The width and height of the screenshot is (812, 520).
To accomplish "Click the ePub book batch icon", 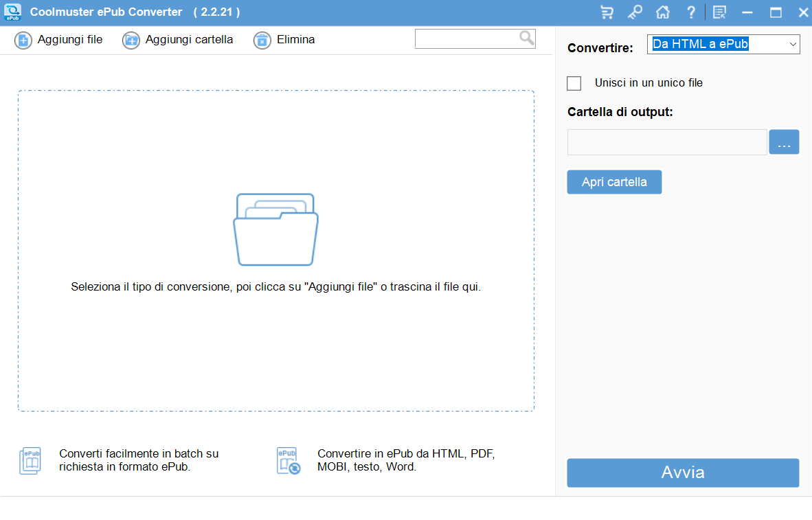I will (30, 460).
